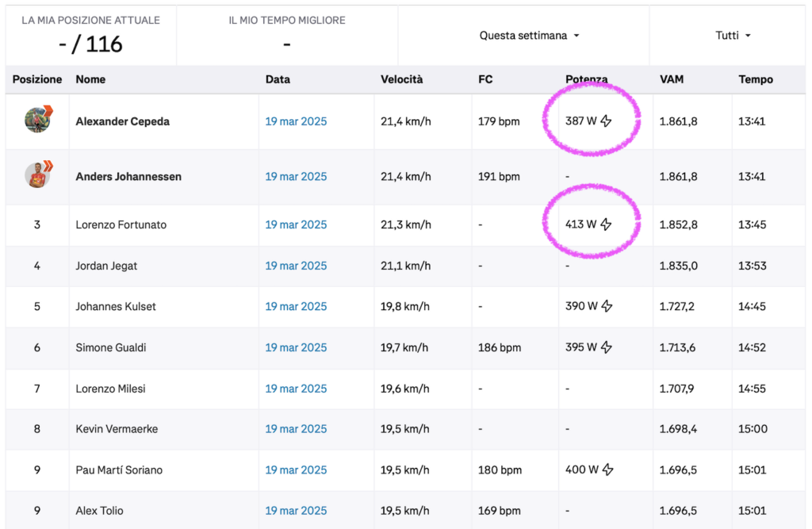Expand the Questa settimana time filter

[x=529, y=36]
